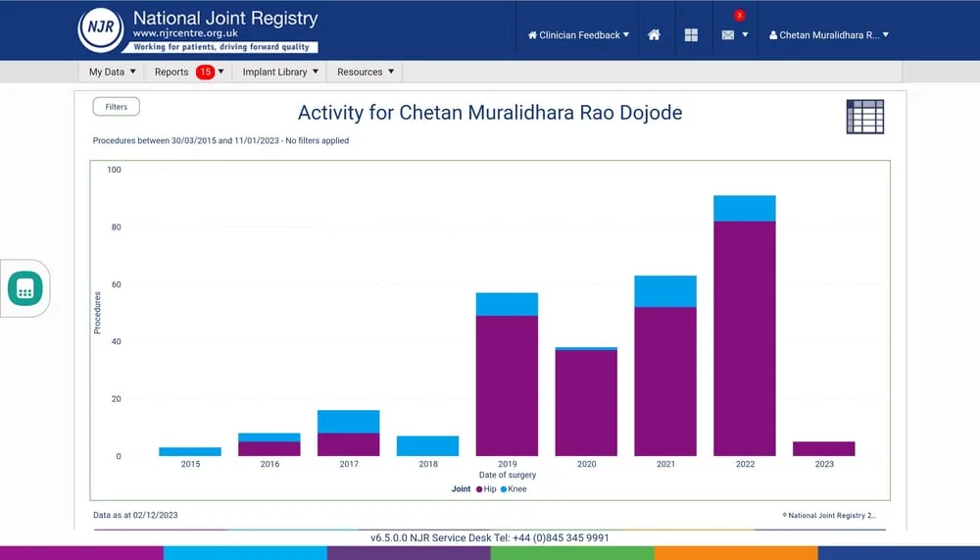This screenshot has width=980, height=560.
Task: Select the 2018 knee bar
Action: pos(427,446)
